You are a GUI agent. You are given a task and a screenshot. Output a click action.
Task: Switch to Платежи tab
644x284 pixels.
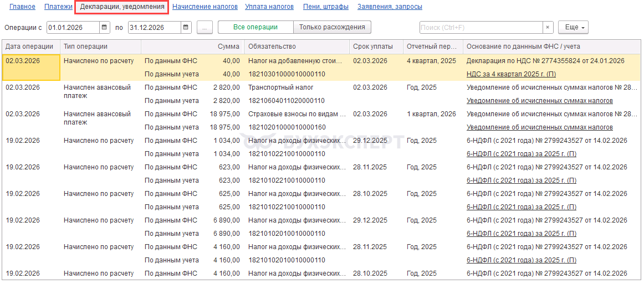(x=58, y=7)
